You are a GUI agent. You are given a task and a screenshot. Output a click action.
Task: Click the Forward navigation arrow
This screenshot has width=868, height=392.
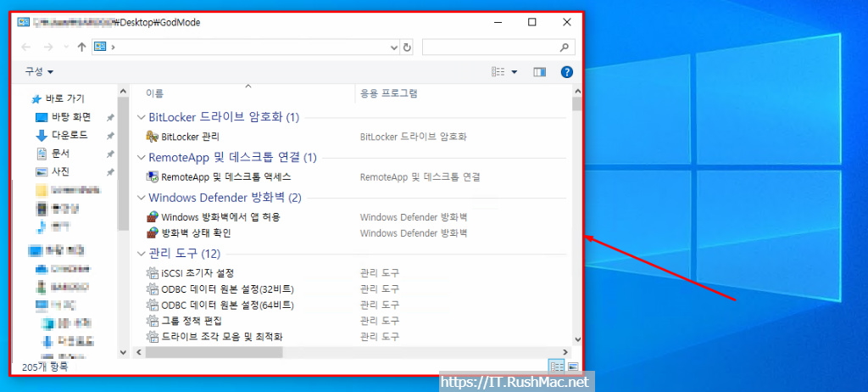(48, 48)
